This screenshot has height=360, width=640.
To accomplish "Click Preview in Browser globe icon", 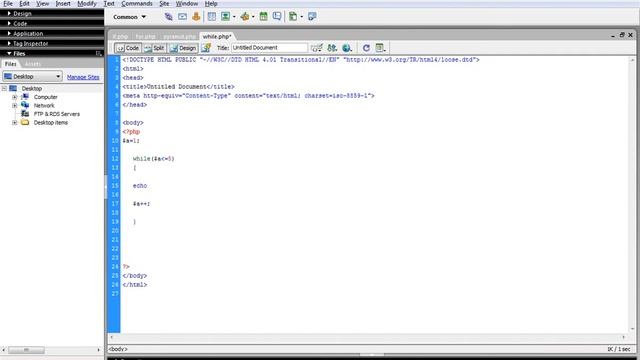I will (x=347, y=48).
